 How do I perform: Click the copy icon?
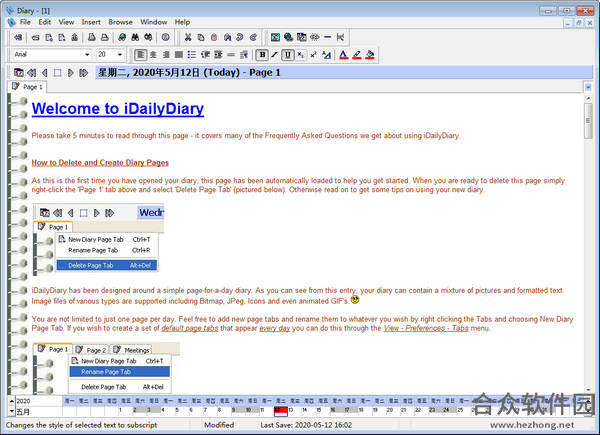tap(201, 37)
